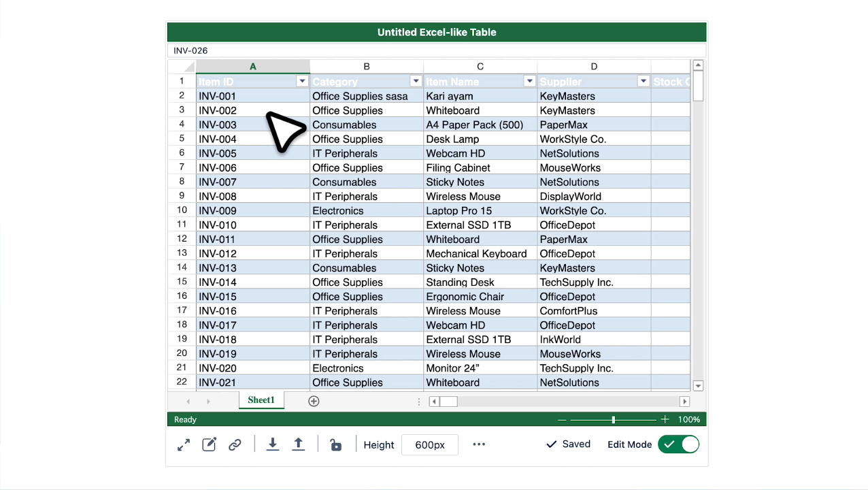Click the download arrow icon
Image resolution: width=868 pixels, height=490 pixels.
[273, 444]
